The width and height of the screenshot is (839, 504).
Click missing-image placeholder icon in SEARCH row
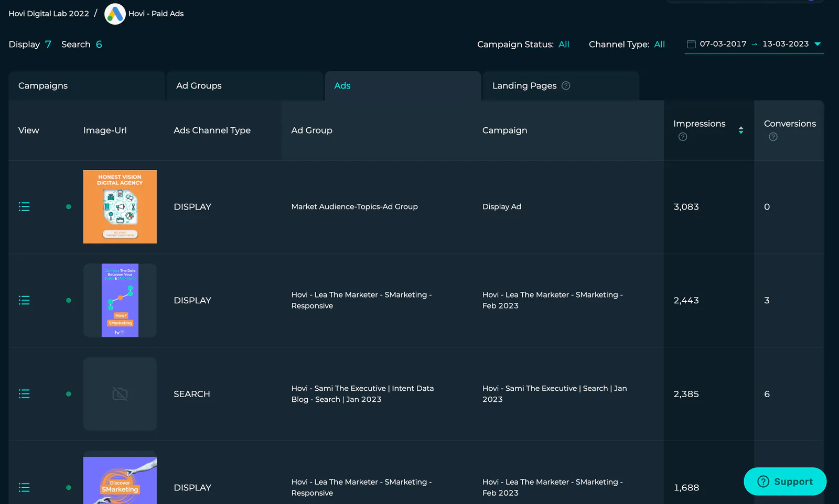[120, 394]
